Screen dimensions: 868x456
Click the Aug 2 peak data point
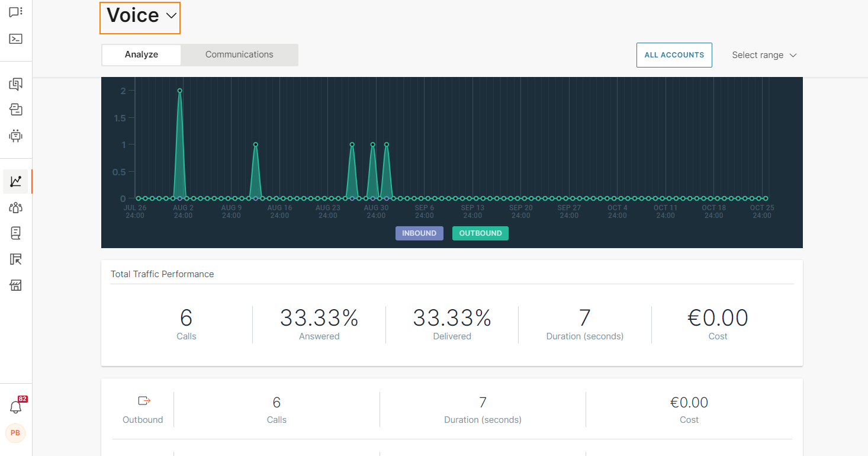click(x=179, y=91)
